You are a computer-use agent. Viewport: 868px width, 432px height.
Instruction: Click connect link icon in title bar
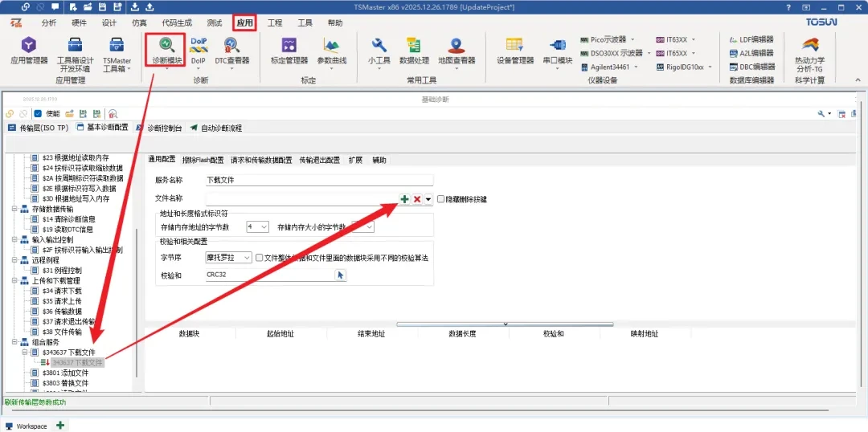[x=26, y=6]
